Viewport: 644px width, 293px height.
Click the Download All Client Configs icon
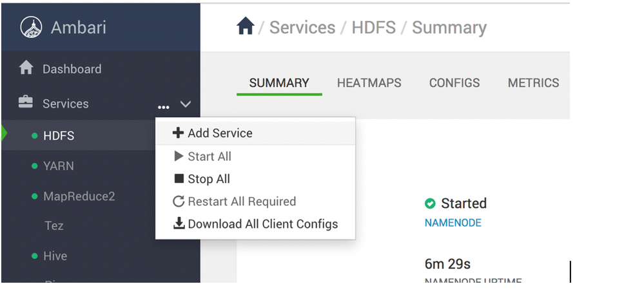[179, 224]
